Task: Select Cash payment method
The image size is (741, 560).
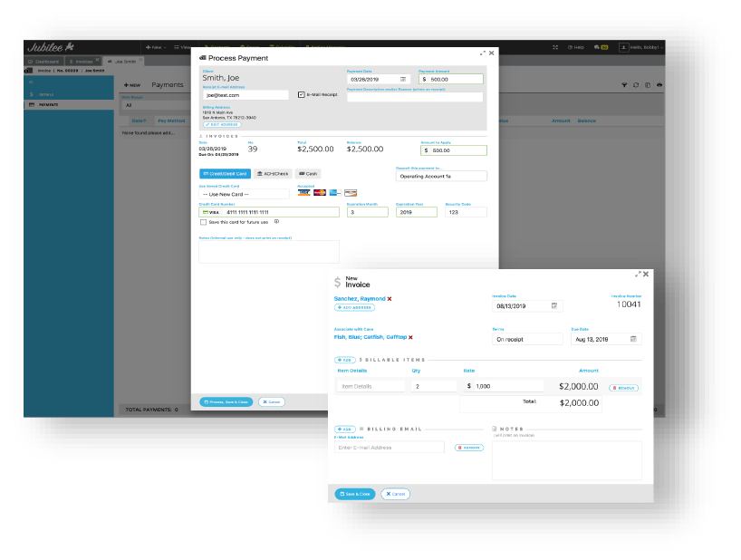Action: pyautogui.click(x=308, y=174)
